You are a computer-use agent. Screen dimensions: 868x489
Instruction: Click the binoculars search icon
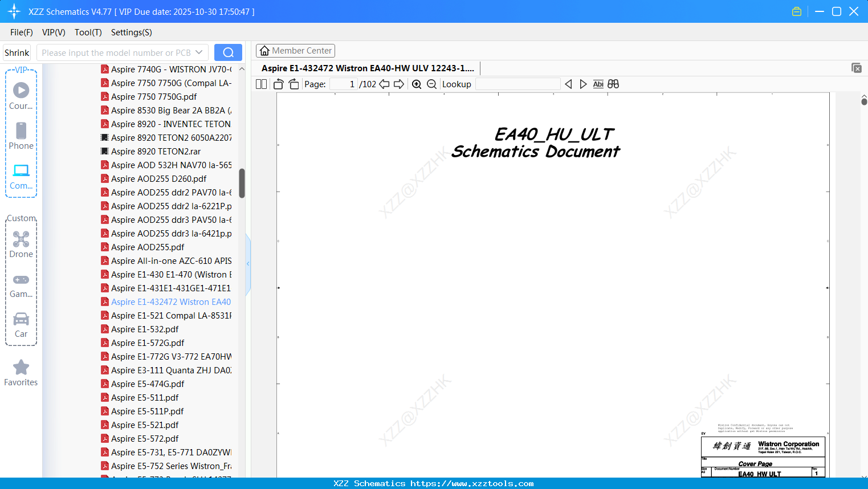point(613,84)
